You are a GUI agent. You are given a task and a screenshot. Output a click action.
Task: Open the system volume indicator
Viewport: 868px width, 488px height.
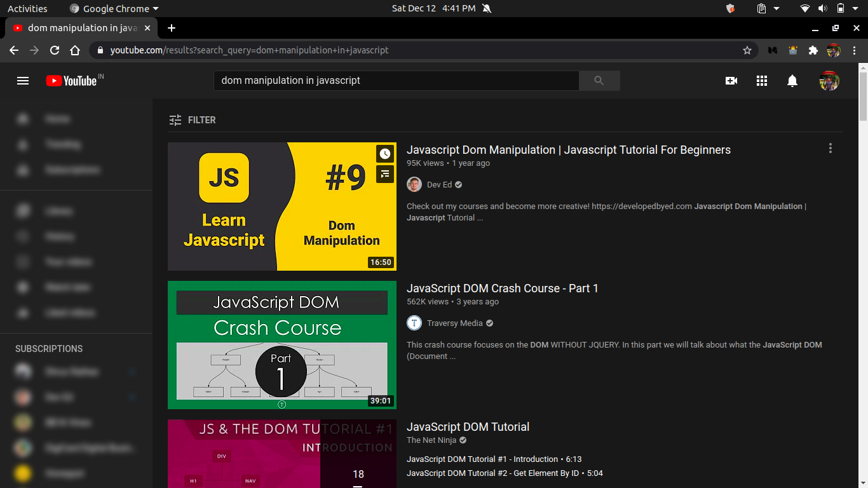(822, 8)
